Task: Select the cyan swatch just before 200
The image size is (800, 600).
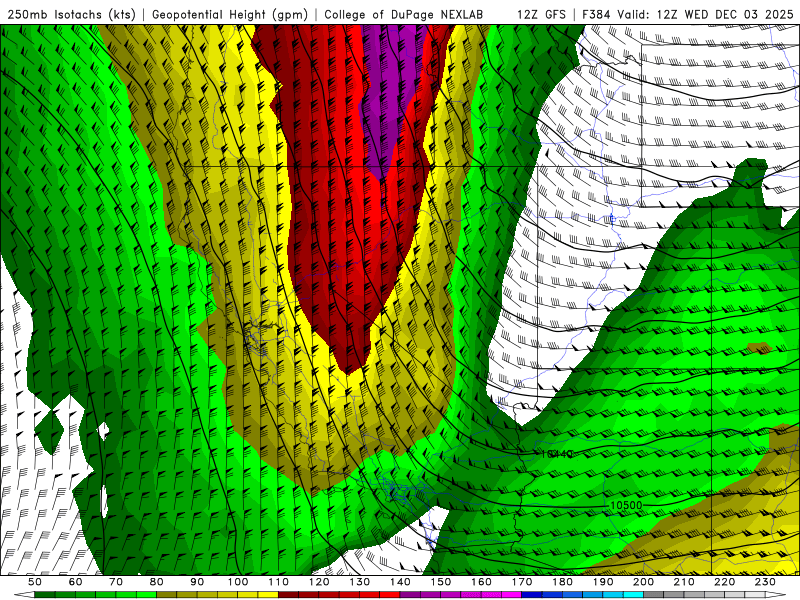Action: click(633, 595)
